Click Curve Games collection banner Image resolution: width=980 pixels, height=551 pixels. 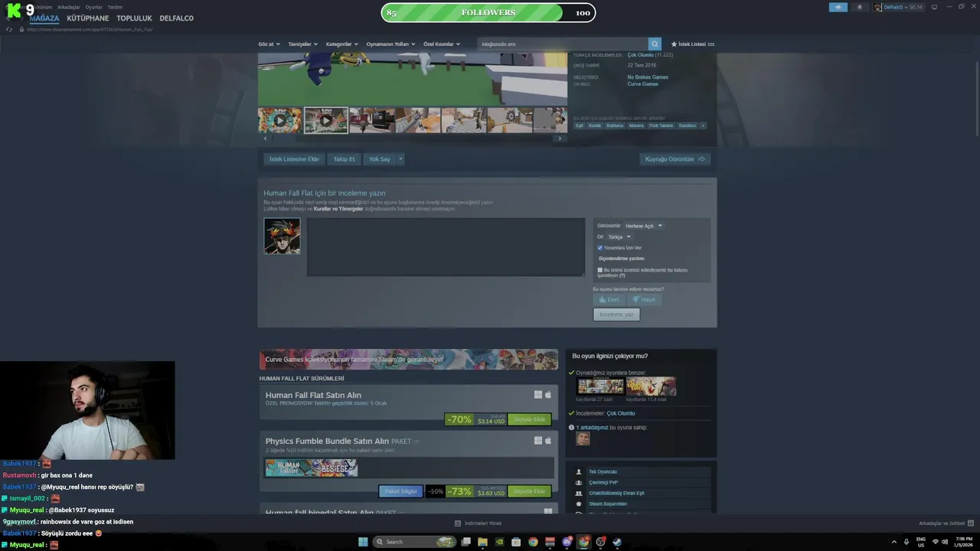409,359
